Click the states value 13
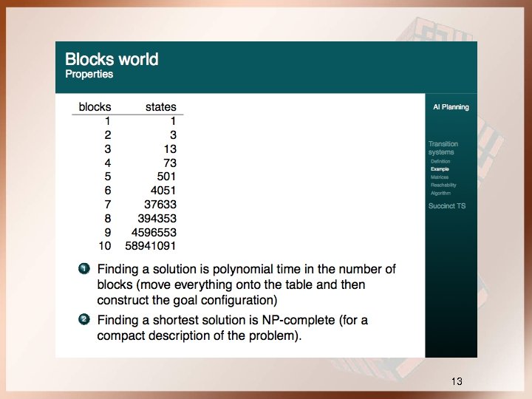 click(170, 149)
